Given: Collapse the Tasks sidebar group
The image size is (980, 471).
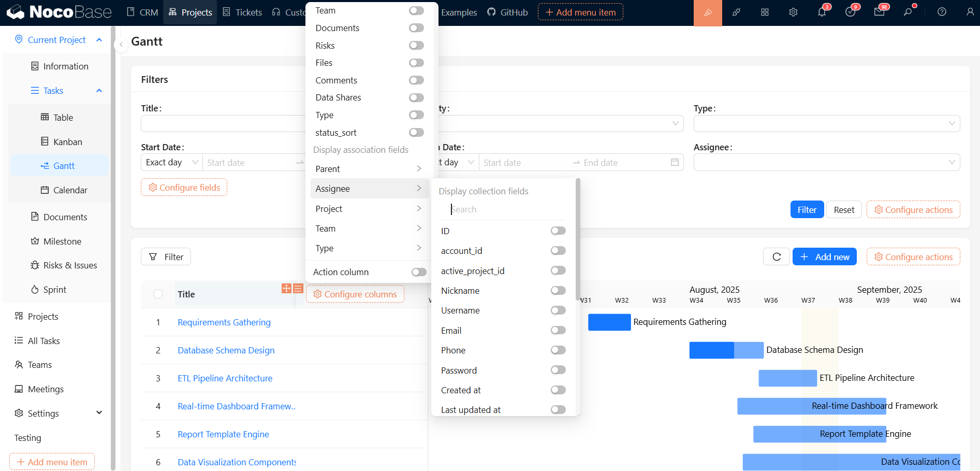Looking at the screenshot, I should point(99,91).
